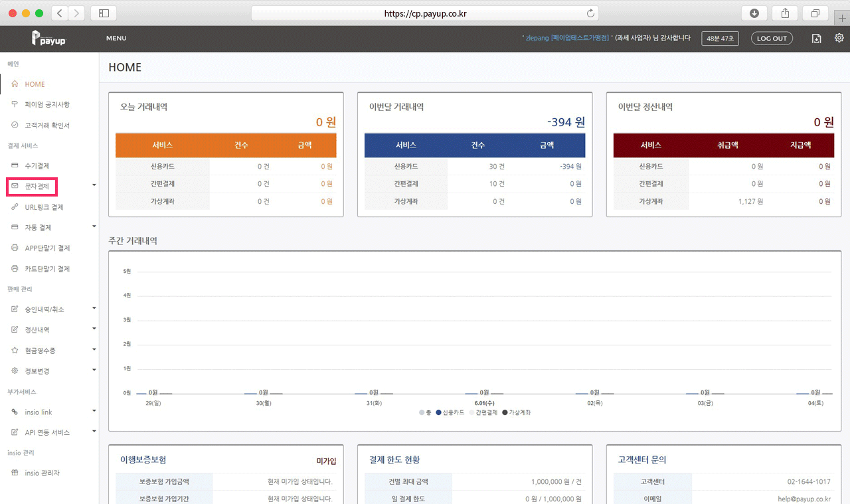Click the zlepang account name link

pos(568,39)
